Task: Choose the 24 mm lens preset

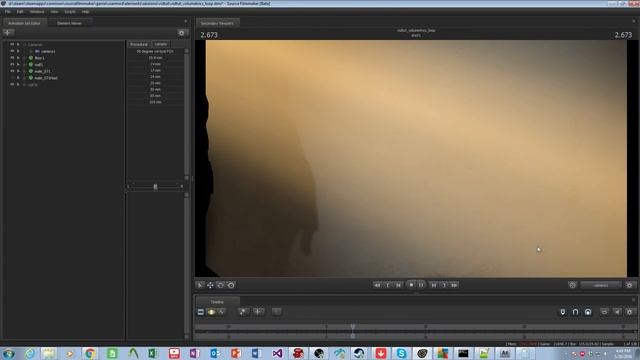Action: coord(155,77)
